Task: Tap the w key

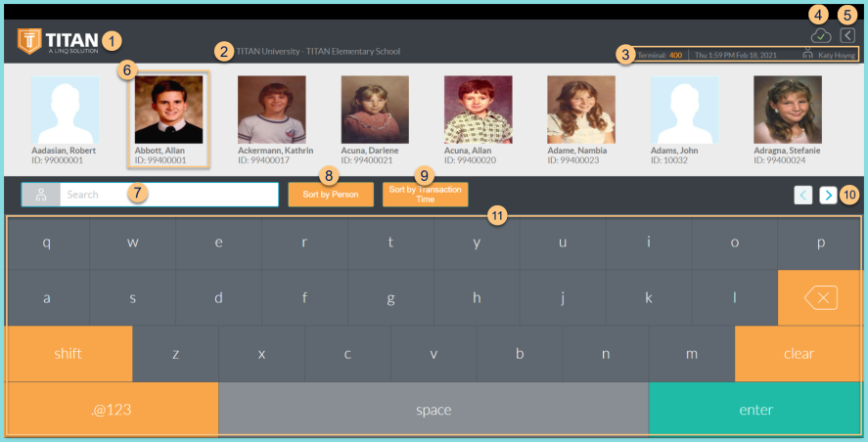Action: 133,243
